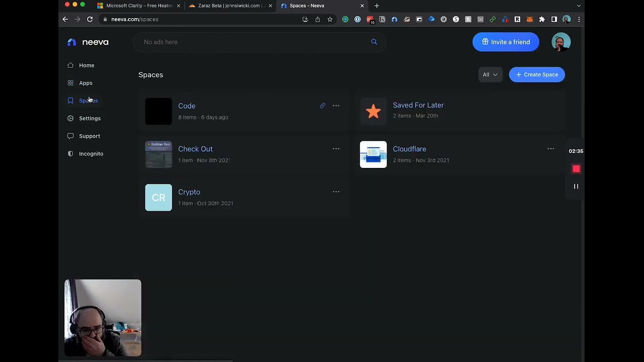Click the Notion extension icon

coord(382,19)
